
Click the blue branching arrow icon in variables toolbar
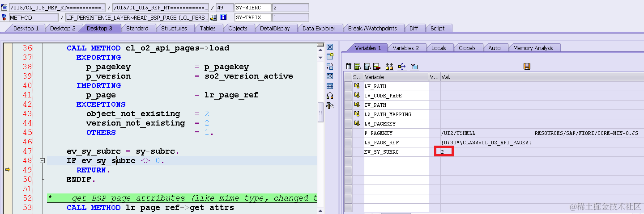click(401, 66)
